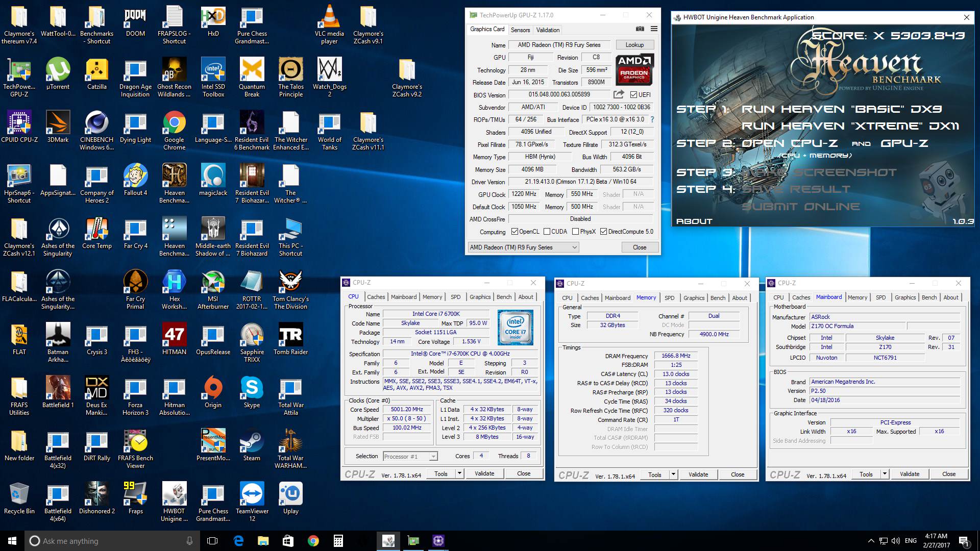Launch Steam desktop icon
The width and height of the screenshot is (980, 551).
252,445
